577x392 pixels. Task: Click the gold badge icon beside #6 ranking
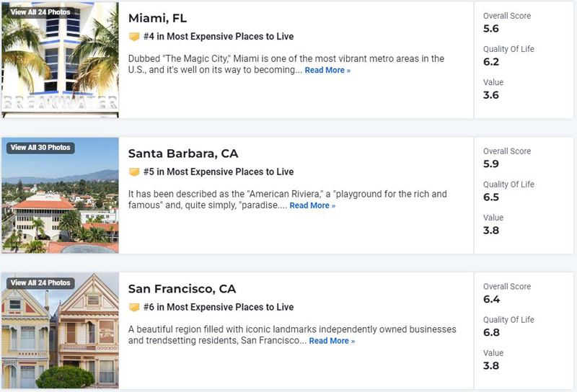[134, 308]
